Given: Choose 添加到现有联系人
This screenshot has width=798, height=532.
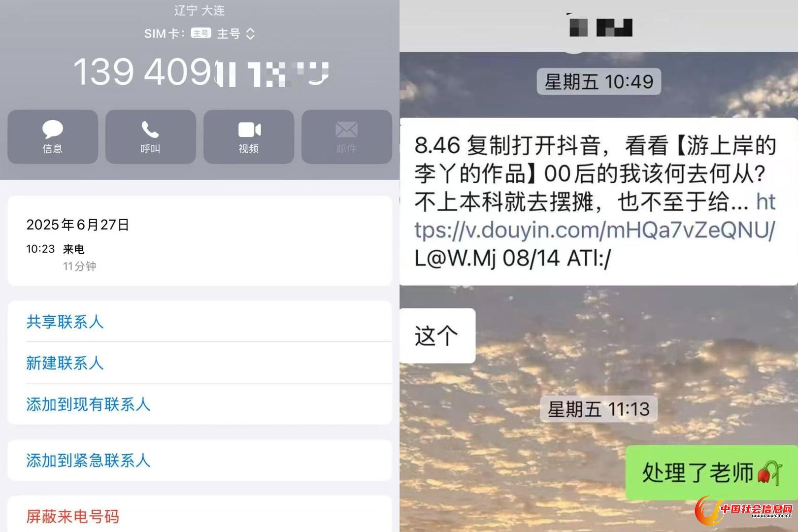Looking at the screenshot, I should (199, 404).
